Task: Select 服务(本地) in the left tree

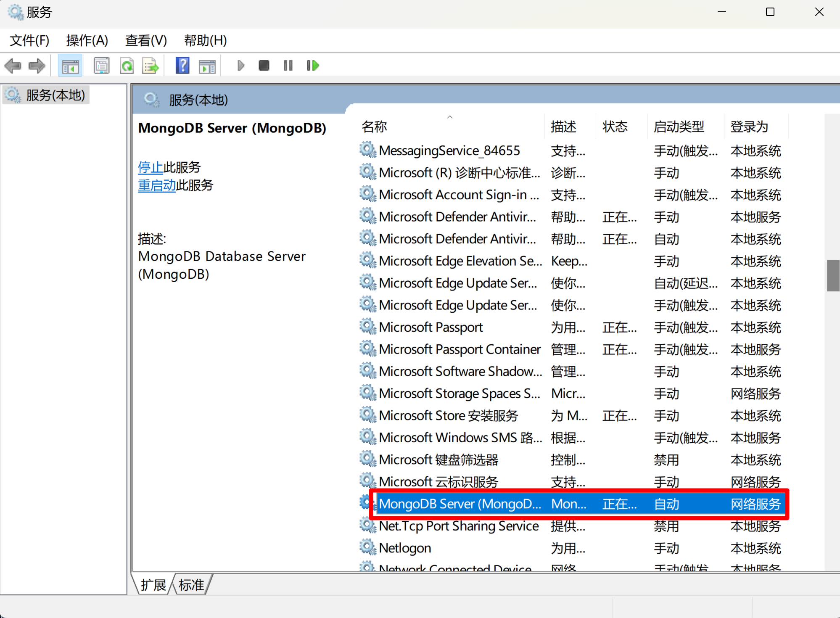Action: [x=46, y=95]
